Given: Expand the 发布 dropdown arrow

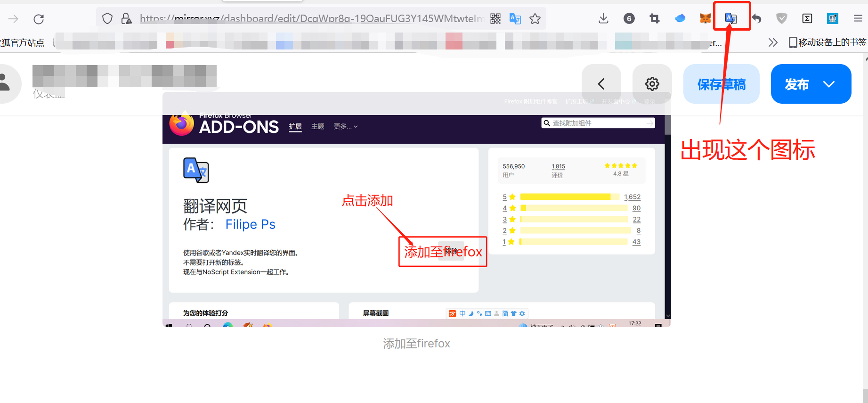Looking at the screenshot, I should (829, 84).
